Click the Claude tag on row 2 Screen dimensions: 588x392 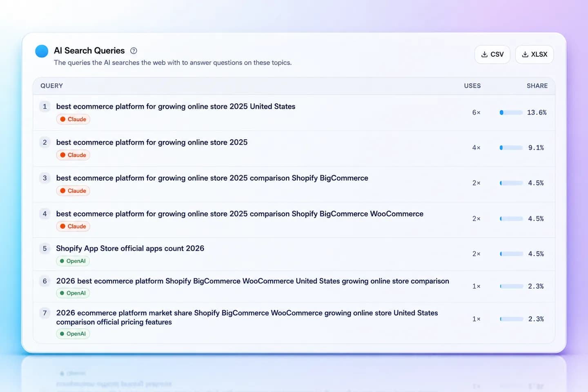point(73,155)
